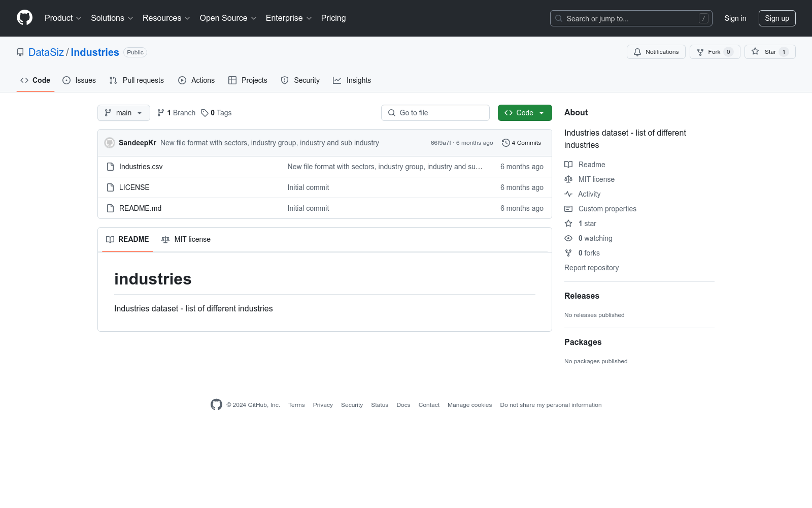
Task: Click the GitHub logo in footer
Action: pyautogui.click(x=216, y=405)
